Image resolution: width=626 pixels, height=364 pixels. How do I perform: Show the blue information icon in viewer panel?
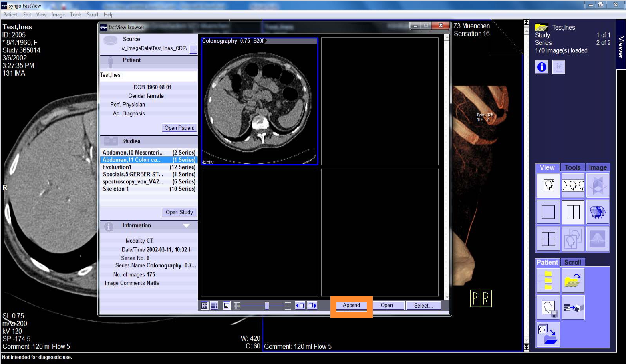point(541,67)
